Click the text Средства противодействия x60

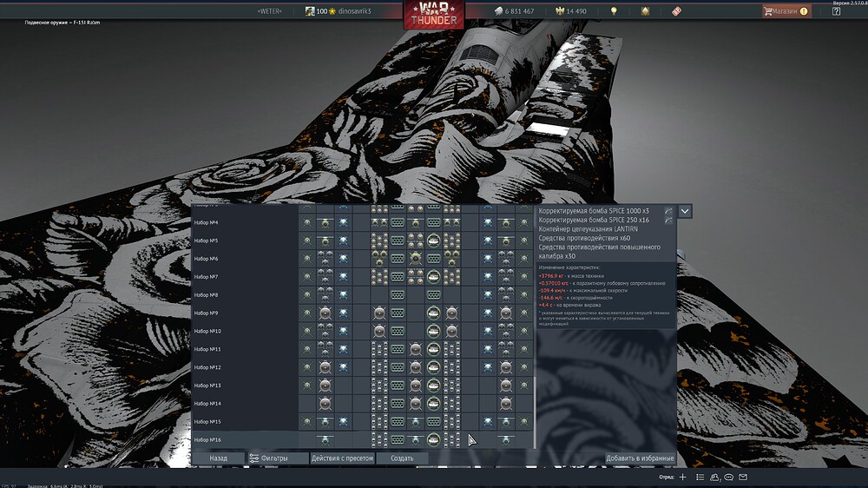coord(584,238)
